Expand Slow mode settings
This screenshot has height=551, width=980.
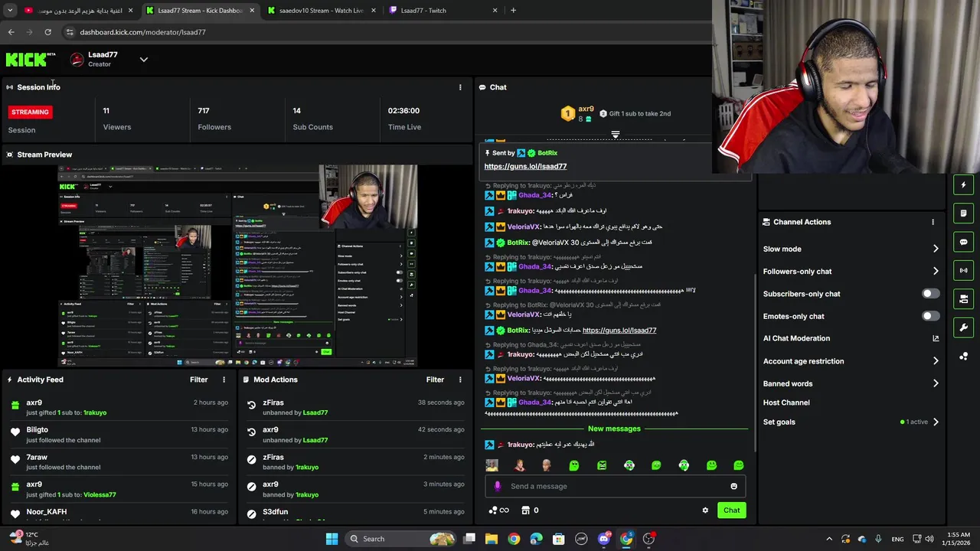(936, 249)
